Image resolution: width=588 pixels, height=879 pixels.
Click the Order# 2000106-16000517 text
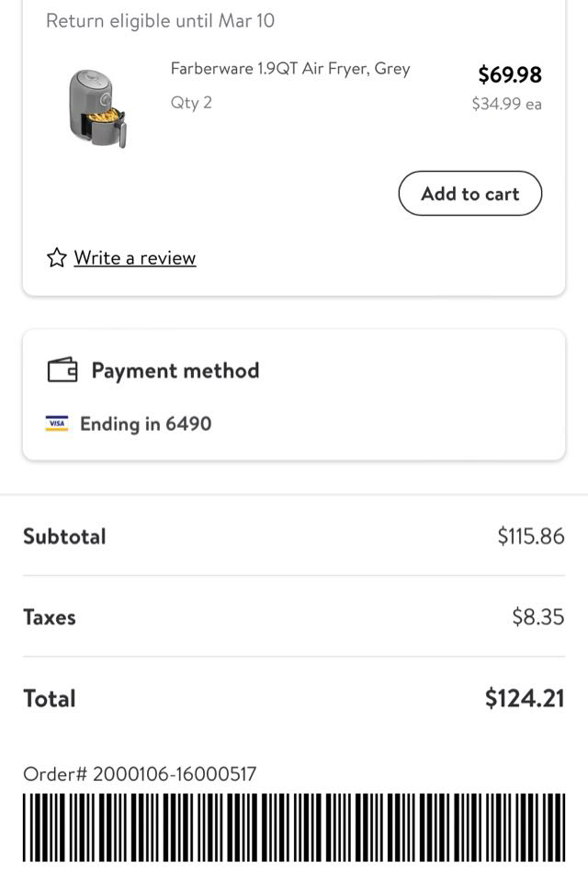(140, 774)
